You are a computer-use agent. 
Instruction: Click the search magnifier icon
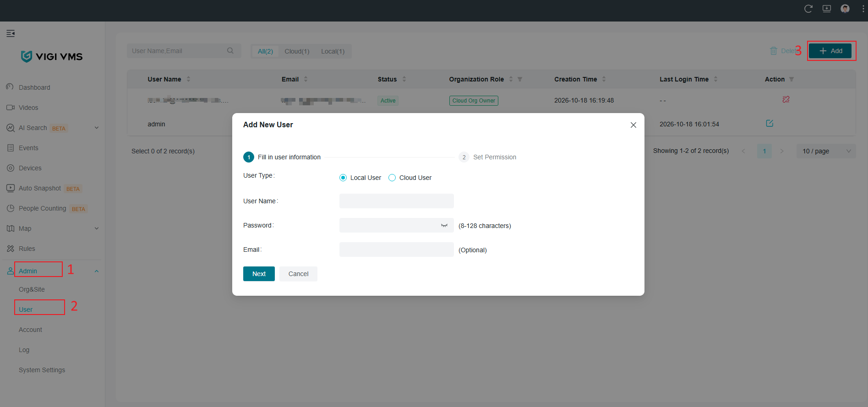click(230, 51)
